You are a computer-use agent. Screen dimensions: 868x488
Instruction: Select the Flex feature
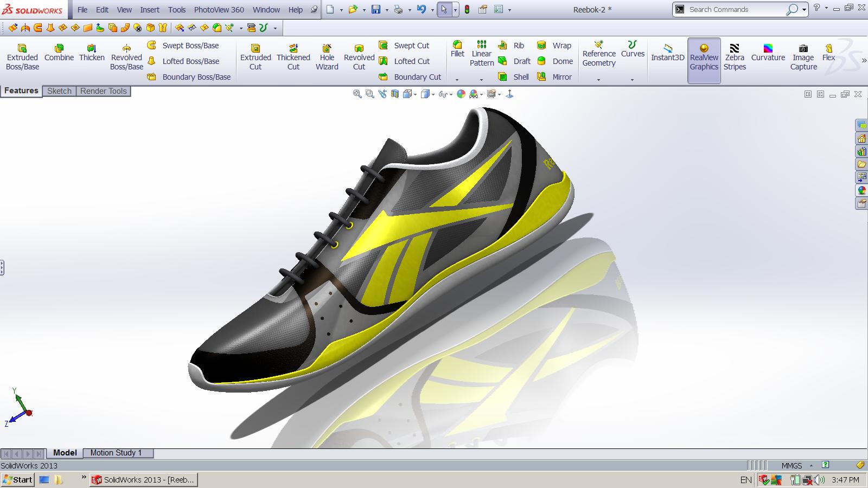coord(828,53)
